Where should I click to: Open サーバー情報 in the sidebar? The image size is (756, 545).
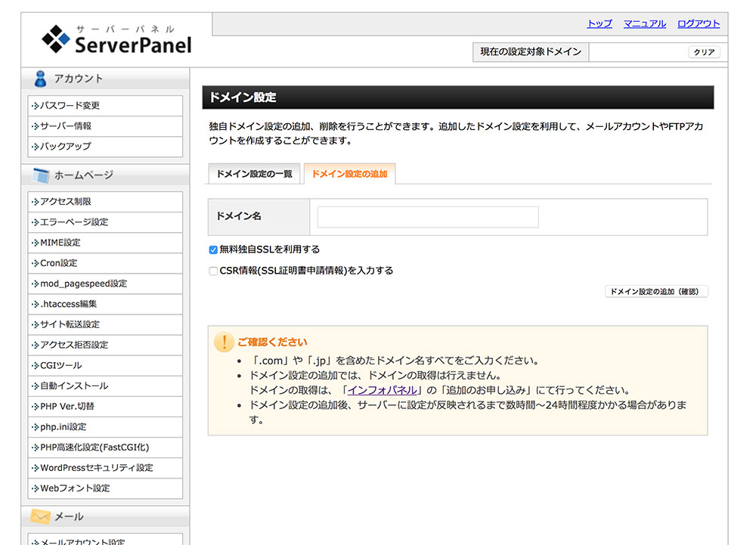pos(105,126)
